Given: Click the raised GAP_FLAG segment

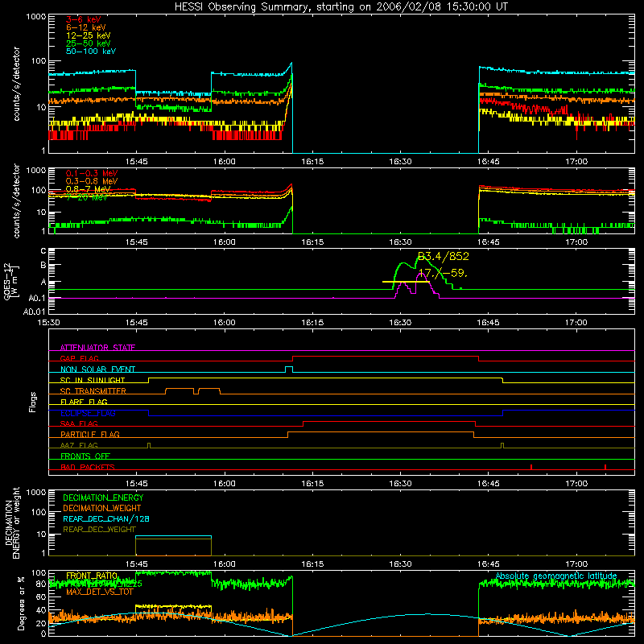Looking at the screenshot, I should point(386,357).
